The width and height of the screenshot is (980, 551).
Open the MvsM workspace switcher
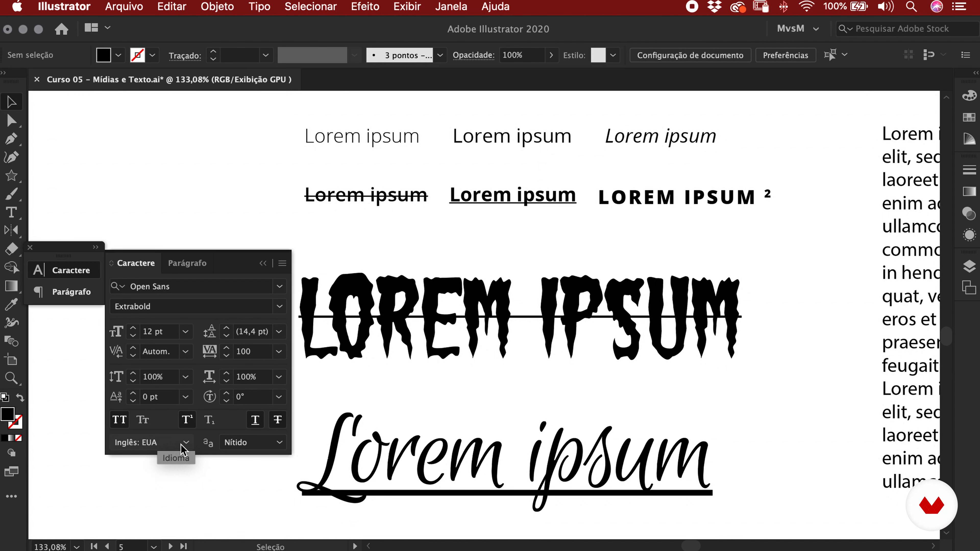pyautogui.click(x=798, y=29)
